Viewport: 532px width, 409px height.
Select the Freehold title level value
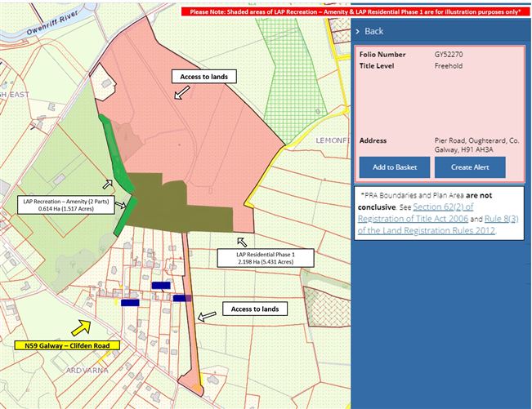pyautogui.click(x=449, y=66)
